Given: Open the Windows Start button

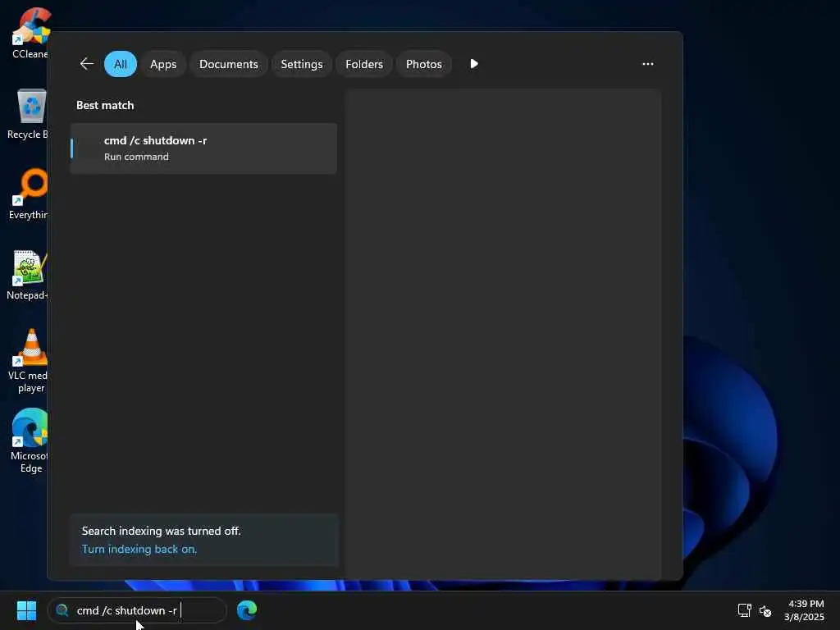Looking at the screenshot, I should [26, 610].
